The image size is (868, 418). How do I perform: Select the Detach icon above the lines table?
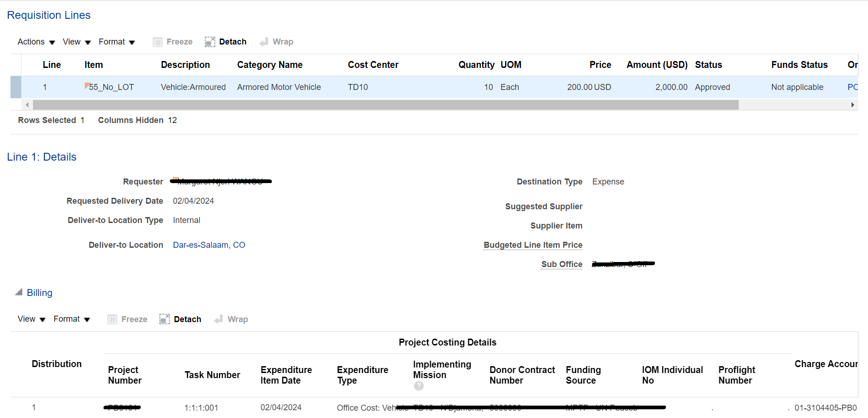[210, 42]
